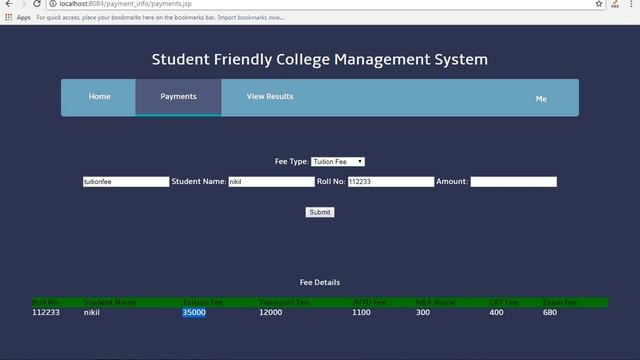Image resolution: width=640 pixels, height=360 pixels.
Task: Click the Exam Fee column header
Action: pyautogui.click(x=560, y=302)
